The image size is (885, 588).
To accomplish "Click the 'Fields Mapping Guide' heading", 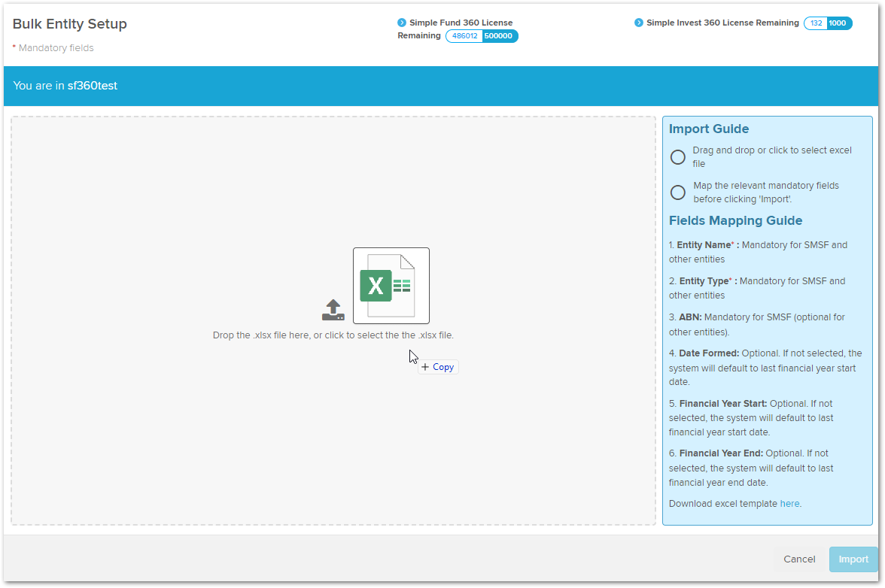I will pos(735,220).
